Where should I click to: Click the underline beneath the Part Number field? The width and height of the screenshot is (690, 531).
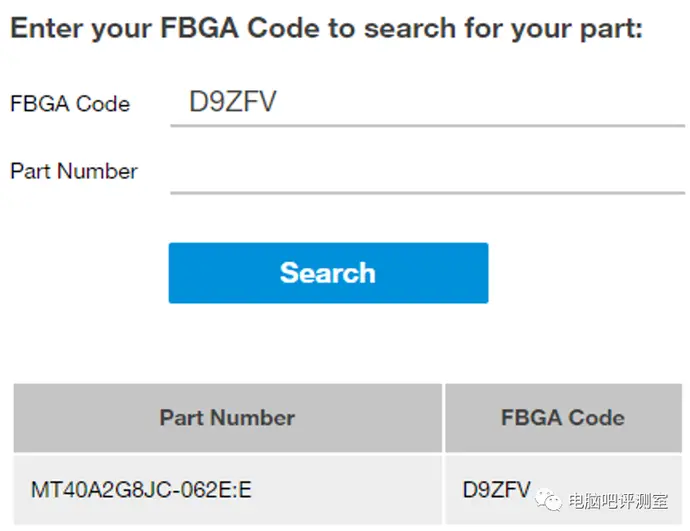pyautogui.click(x=428, y=193)
